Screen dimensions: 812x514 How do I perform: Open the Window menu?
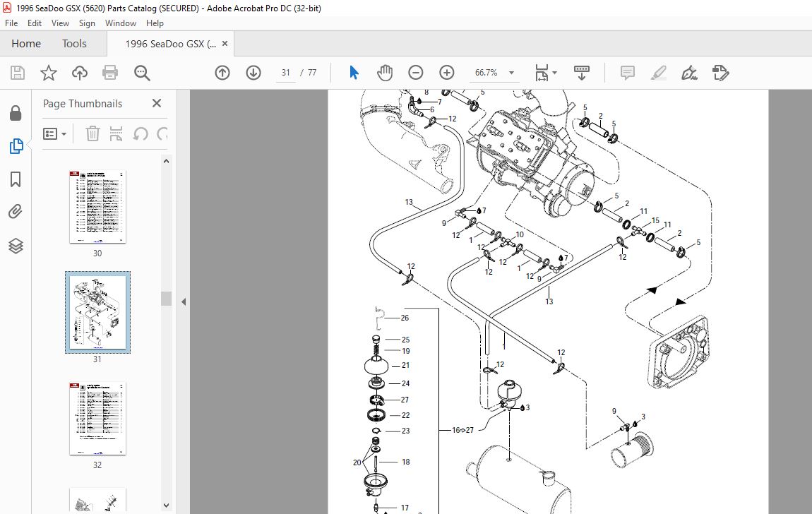click(121, 23)
